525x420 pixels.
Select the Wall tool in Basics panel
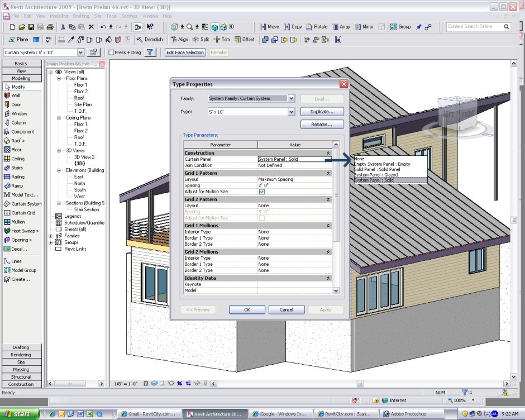point(12,96)
